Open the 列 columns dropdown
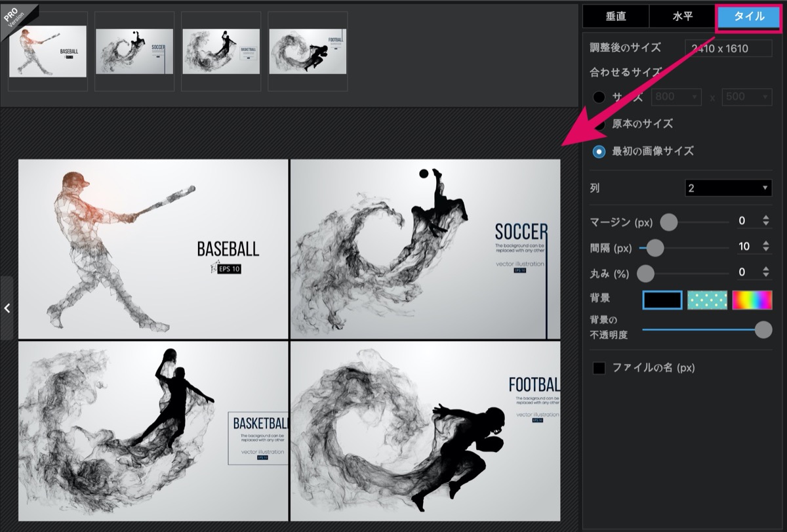Image resolution: width=787 pixels, height=532 pixels. pyautogui.click(x=728, y=188)
